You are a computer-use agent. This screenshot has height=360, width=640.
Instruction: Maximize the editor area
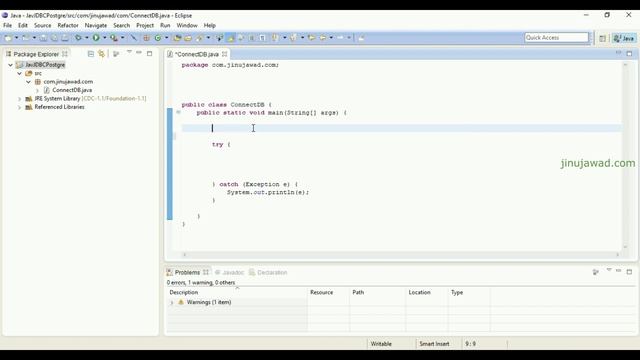pyautogui.click(x=629, y=53)
